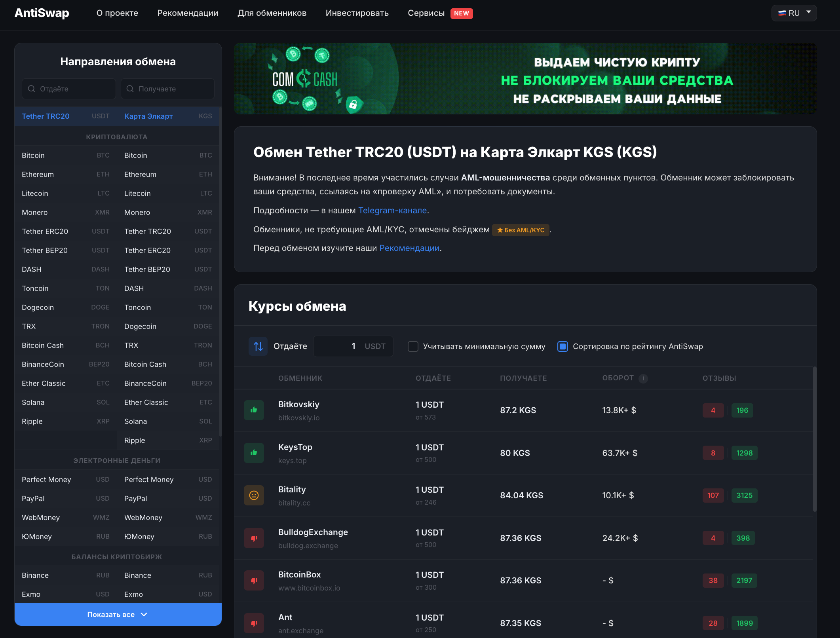Click BitcoinBox red thumbs-down icon

pyautogui.click(x=254, y=581)
